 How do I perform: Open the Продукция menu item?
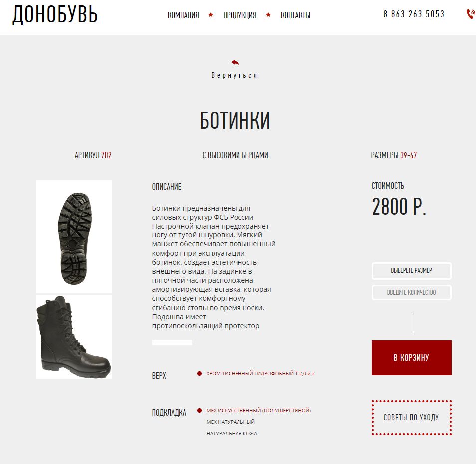[x=240, y=15]
